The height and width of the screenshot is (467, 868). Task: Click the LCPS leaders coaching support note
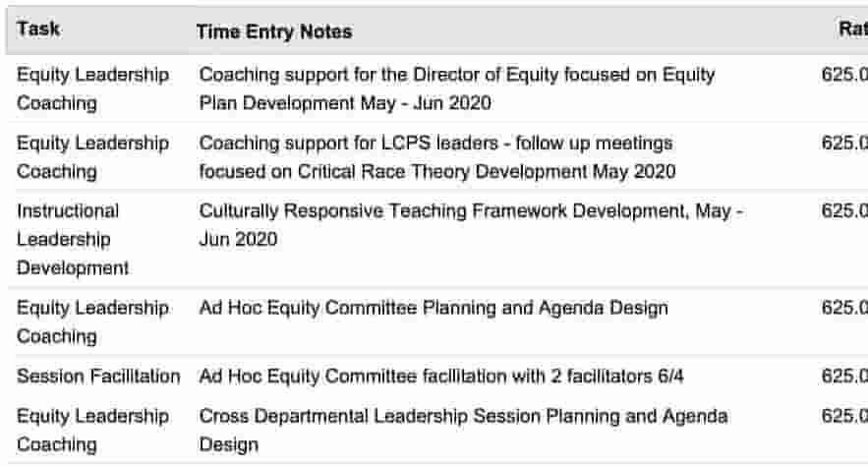[437, 157]
